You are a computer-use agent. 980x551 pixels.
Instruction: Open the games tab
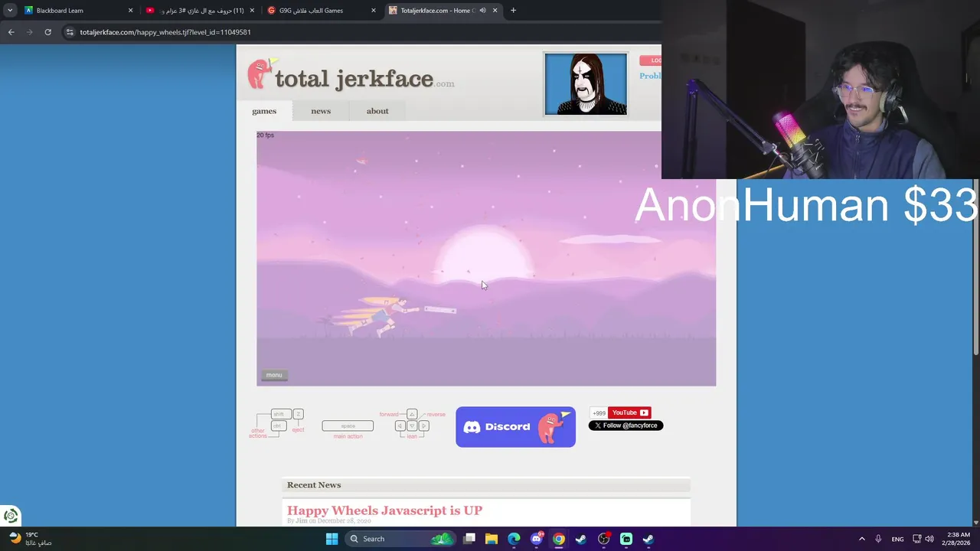pos(264,111)
